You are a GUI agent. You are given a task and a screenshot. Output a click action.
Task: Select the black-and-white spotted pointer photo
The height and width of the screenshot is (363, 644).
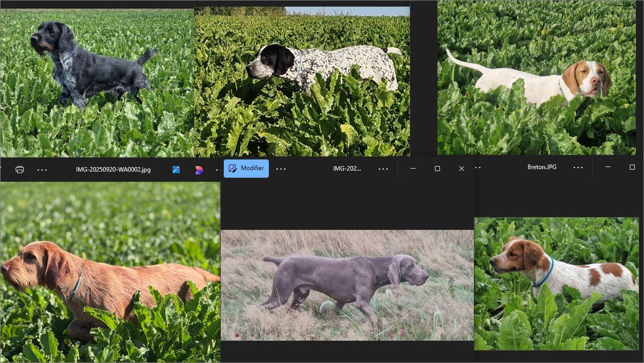302,81
